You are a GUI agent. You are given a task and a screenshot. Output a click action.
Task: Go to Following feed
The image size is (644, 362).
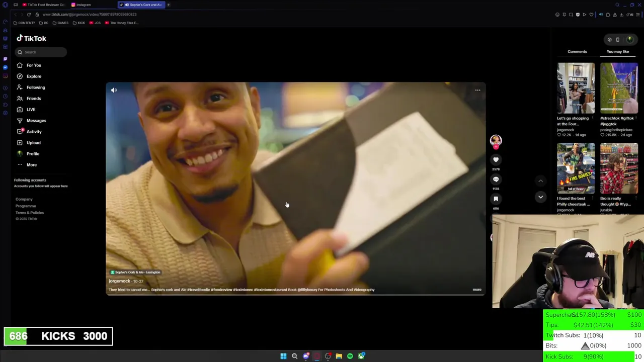point(30,87)
